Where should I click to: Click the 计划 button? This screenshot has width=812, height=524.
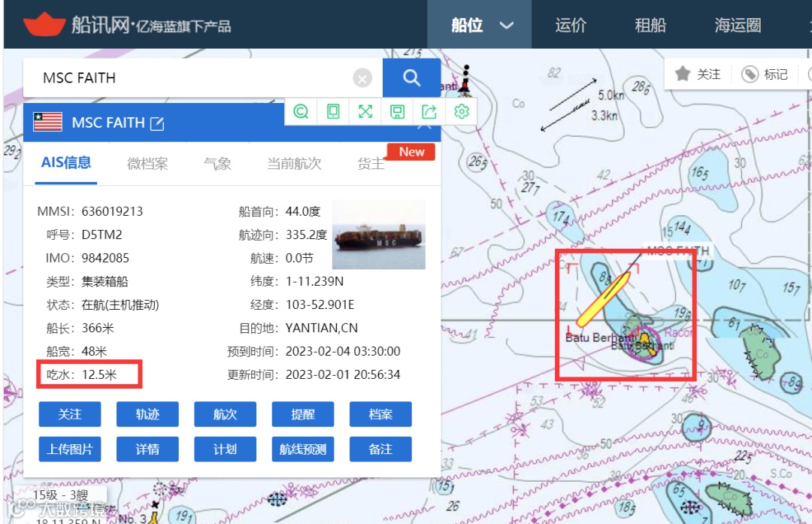point(226,449)
